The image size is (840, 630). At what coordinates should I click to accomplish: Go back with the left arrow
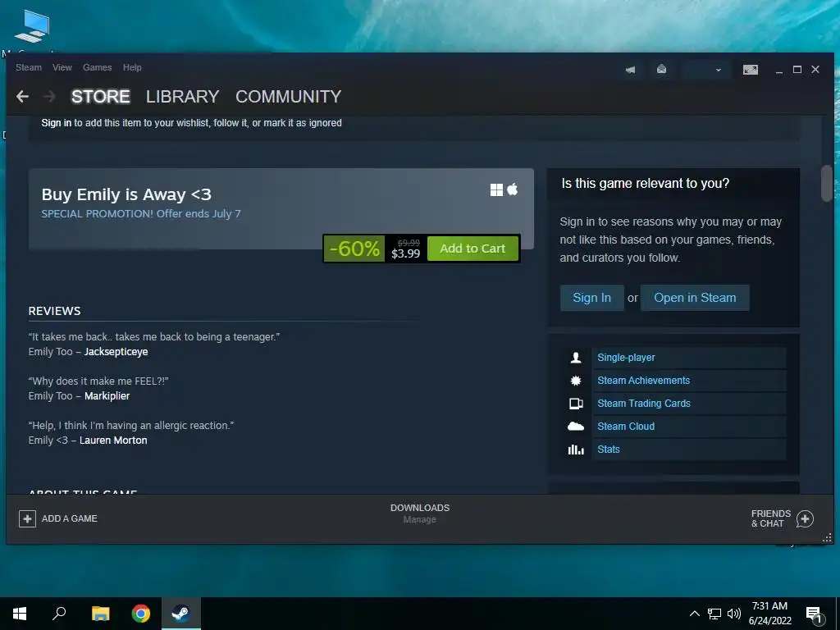coord(22,97)
